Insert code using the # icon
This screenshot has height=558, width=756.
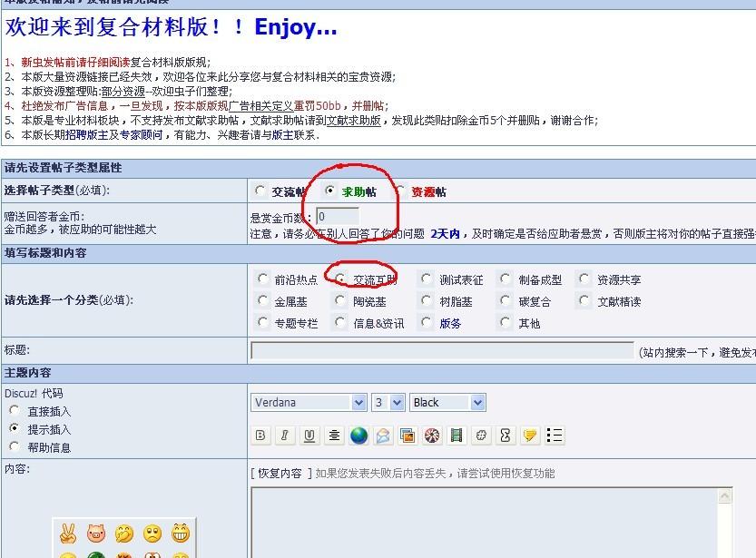(x=481, y=436)
